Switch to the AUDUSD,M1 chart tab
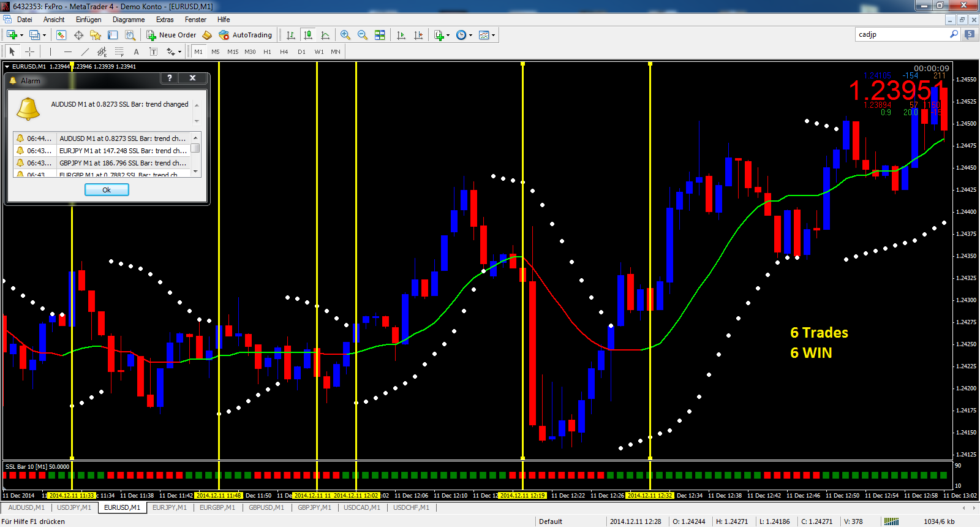Image resolution: width=980 pixels, height=527 pixels. 26,507
